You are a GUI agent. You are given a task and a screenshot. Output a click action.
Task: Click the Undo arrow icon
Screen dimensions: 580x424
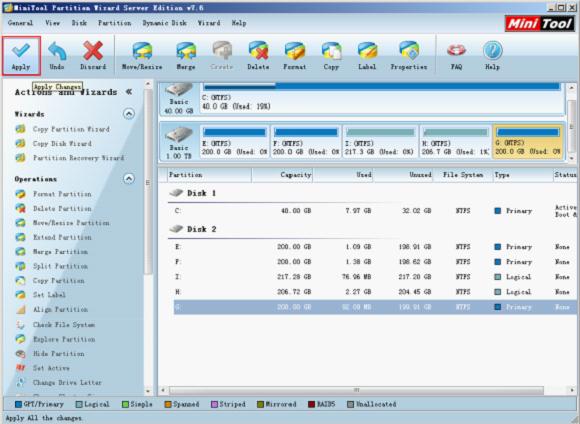coord(57,51)
